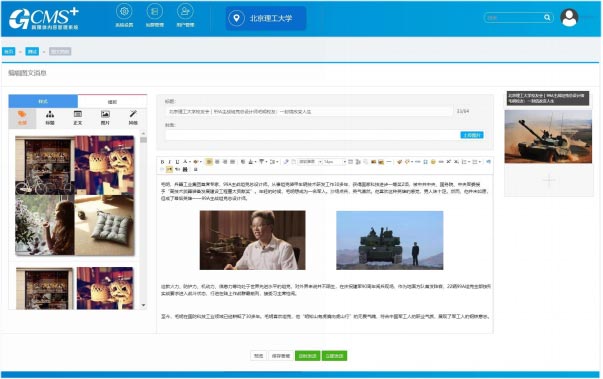Toggle bold formatting in editor toolbar
Viewport: 603px width, 379px height.
point(162,162)
